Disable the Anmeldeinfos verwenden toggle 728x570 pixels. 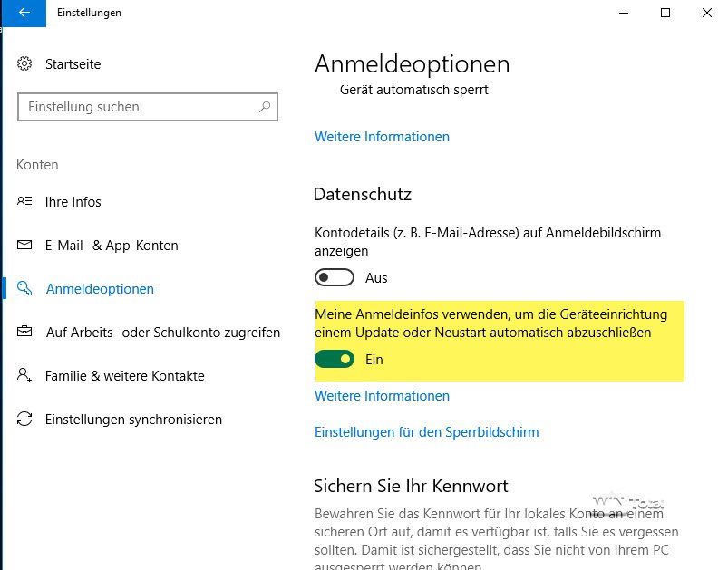(x=334, y=360)
